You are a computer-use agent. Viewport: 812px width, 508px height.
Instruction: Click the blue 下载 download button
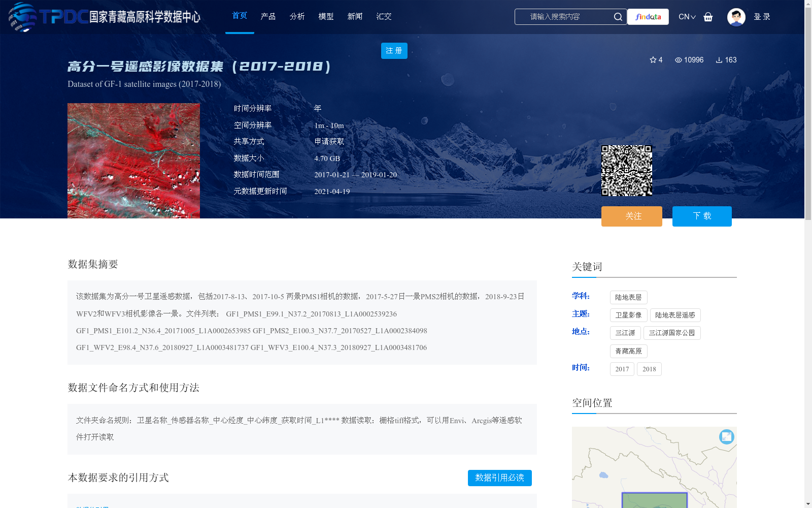[x=702, y=216]
